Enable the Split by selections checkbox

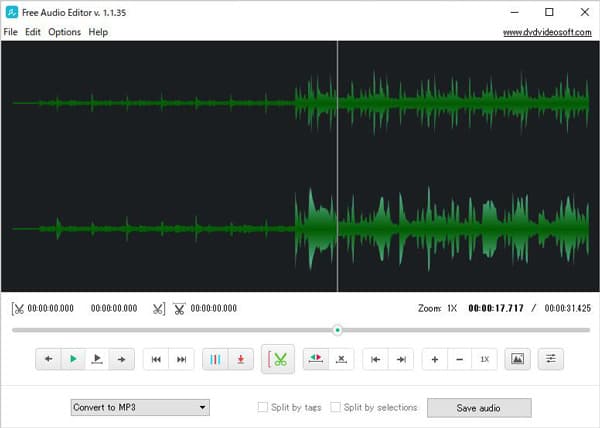tap(335, 407)
